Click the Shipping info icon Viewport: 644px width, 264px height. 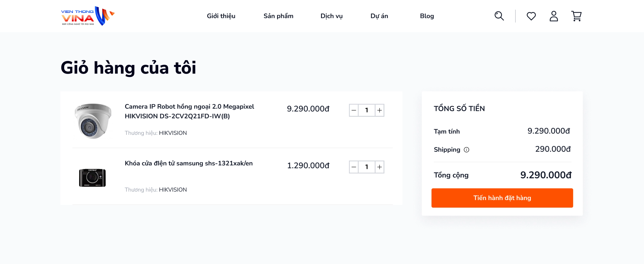466,150
